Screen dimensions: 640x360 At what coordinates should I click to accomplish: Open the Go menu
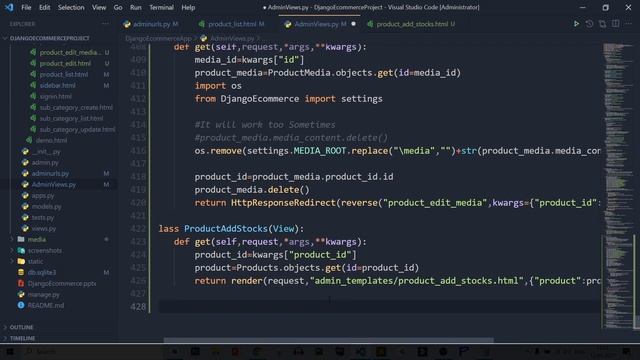[x=118, y=7]
